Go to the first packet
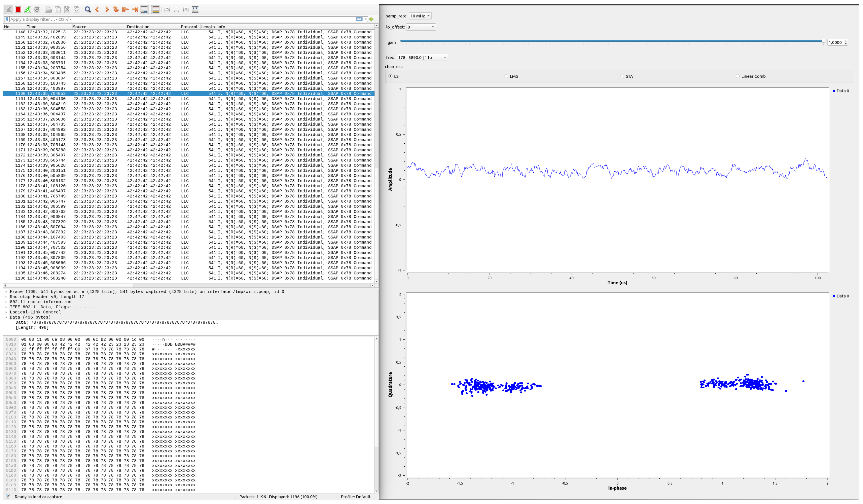This screenshot has height=504, width=863. click(x=125, y=10)
